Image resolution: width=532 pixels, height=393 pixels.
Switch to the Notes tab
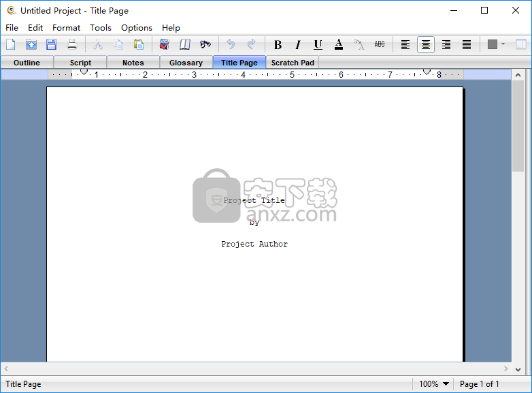click(133, 63)
